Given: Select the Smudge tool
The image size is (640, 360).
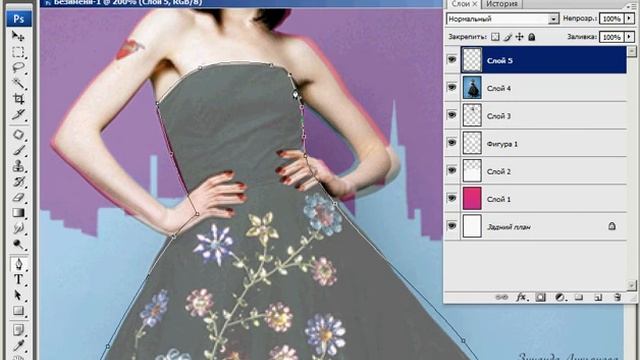Looking at the screenshot, I should (18, 228).
